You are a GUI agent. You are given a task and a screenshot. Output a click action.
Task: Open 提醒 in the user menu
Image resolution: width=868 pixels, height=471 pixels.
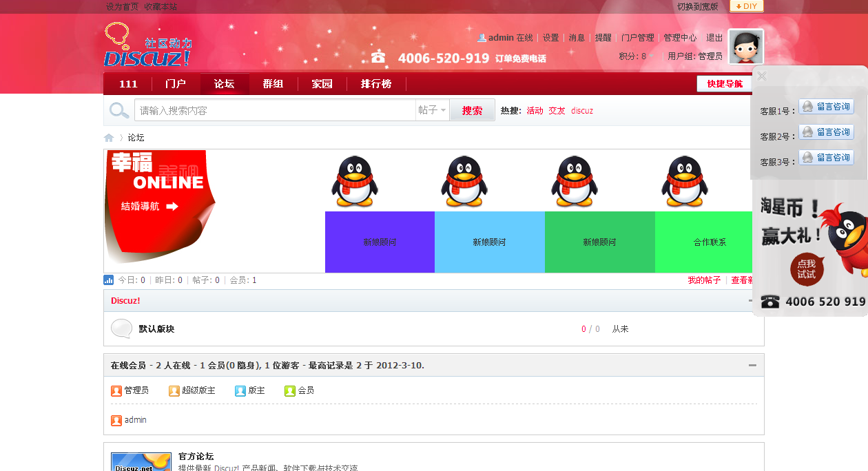(x=603, y=38)
